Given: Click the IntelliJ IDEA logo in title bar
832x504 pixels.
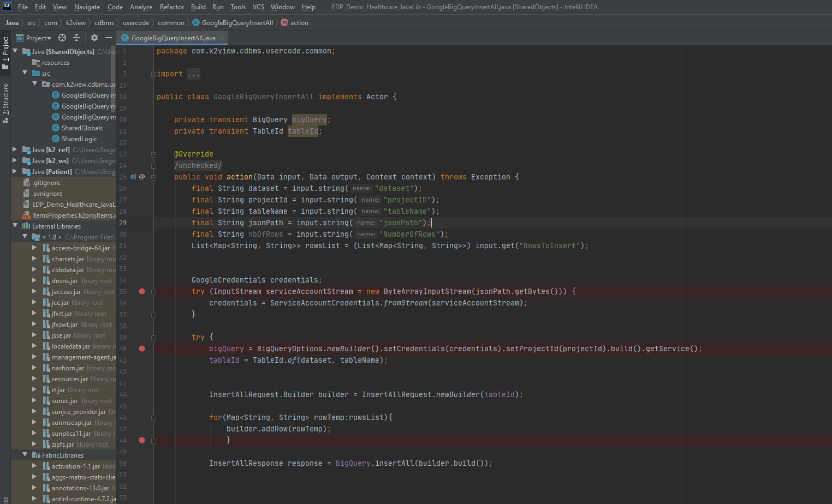Looking at the screenshot, I should [x=7, y=7].
